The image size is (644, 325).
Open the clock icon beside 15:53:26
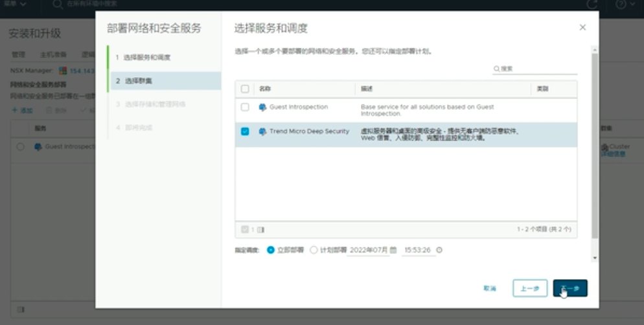pos(439,250)
